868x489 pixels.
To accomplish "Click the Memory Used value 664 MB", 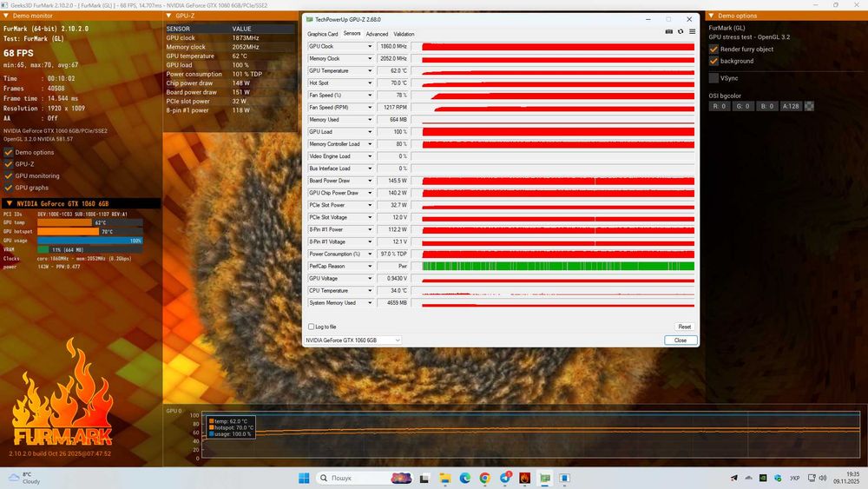I will [393, 120].
